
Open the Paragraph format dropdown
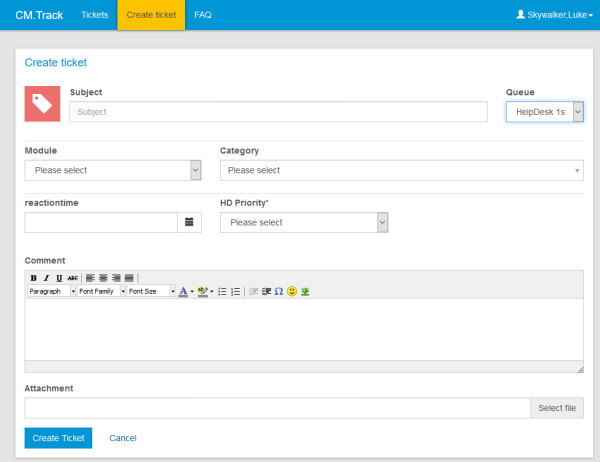pos(51,291)
